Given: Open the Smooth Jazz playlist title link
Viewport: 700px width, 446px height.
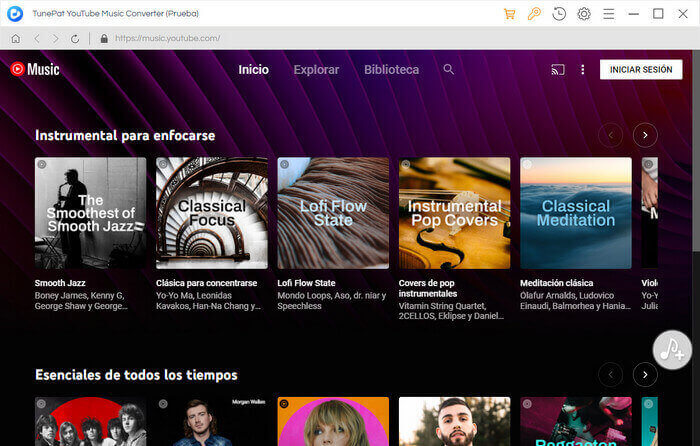Looking at the screenshot, I should click(x=60, y=283).
